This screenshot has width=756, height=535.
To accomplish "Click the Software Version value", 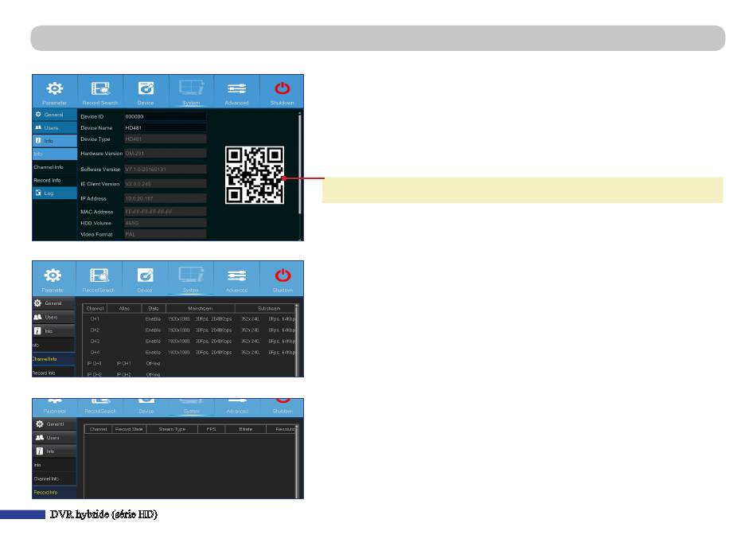I will (166, 170).
